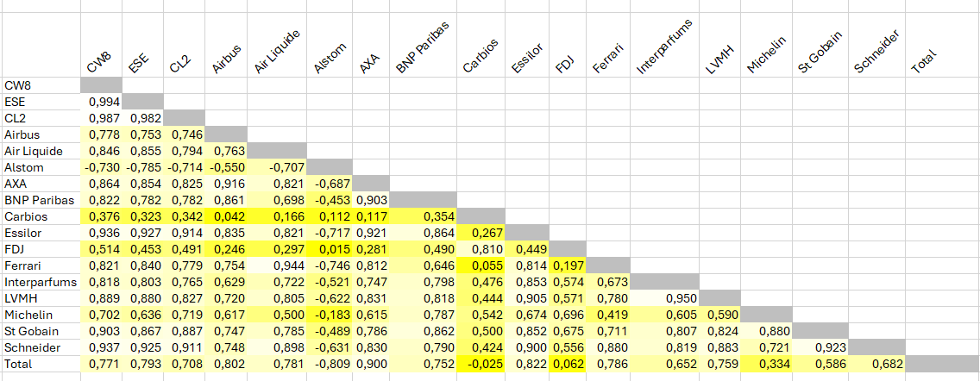
Task: Select FDJ row value 0,810
Action: [x=481, y=248]
